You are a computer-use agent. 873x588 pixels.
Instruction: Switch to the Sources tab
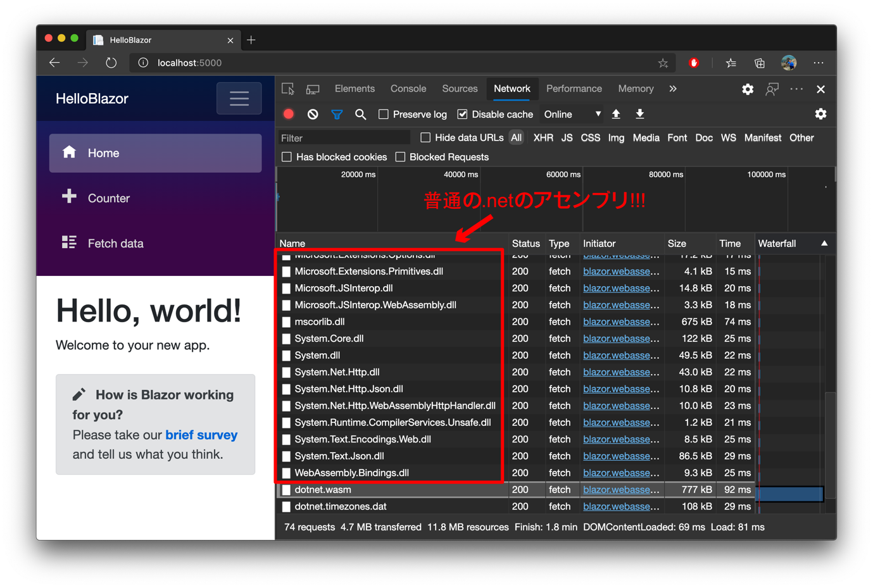(460, 89)
